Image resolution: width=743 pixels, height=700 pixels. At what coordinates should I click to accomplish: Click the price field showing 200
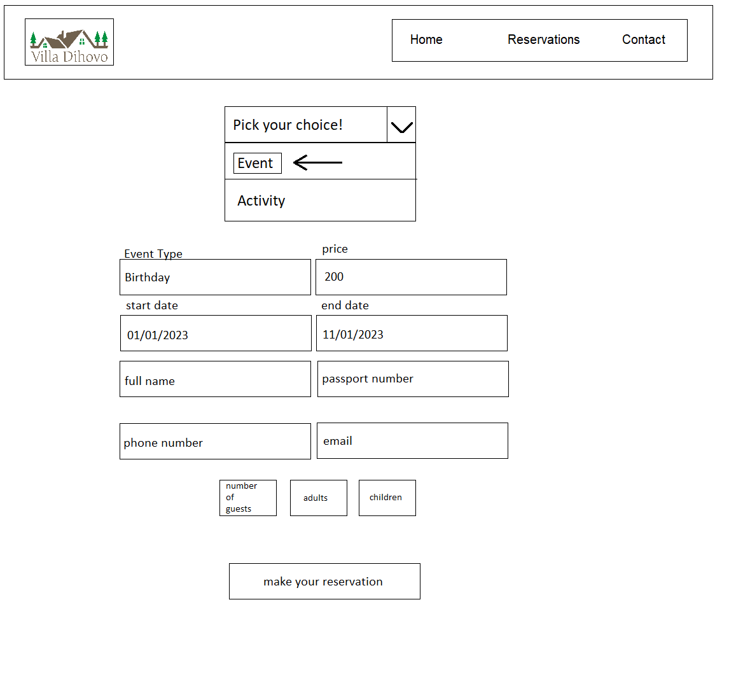coord(411,277)
